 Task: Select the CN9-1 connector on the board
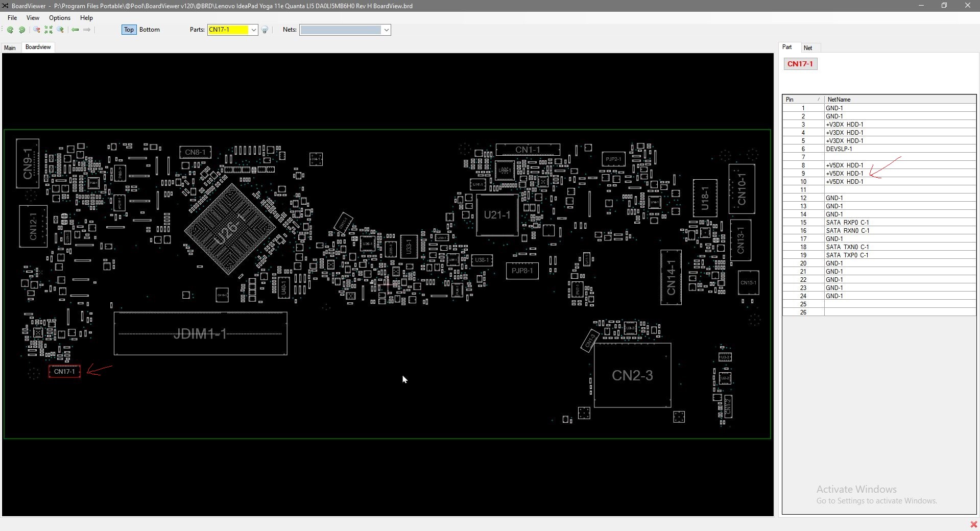(x=28, y=163)
